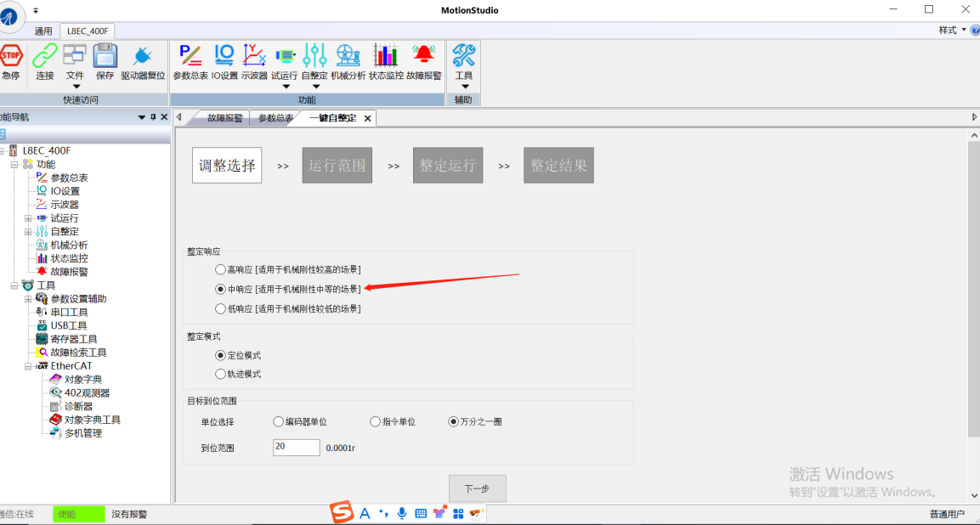This screenshot has width=980, height=525.
Task: Collapse the 工具 tree node
Action: pyautogui.click(x=14, y=285)
